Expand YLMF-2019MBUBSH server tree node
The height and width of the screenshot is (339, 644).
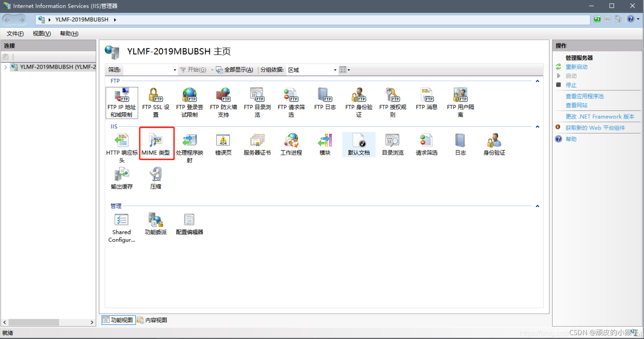click(5, 67)
